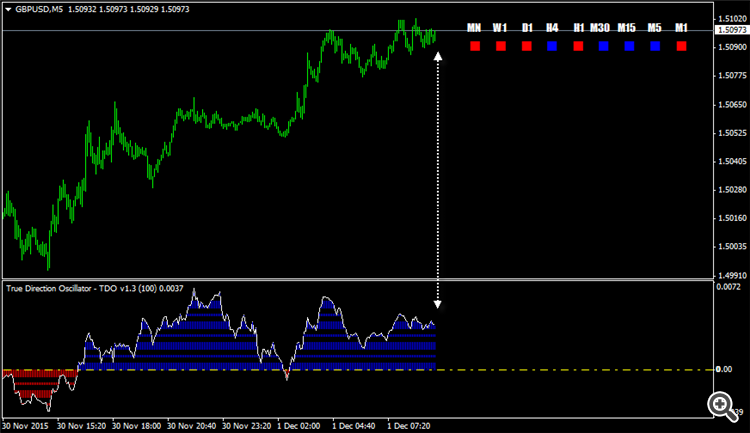
Task: Click the red W1 signal square
Action: pos(501,46)
